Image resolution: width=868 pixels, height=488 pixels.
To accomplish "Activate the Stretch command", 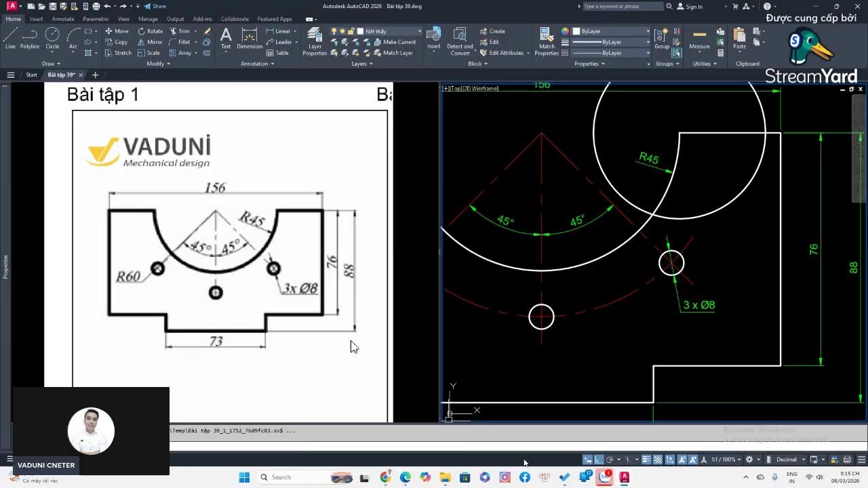I will coord(118,53).
